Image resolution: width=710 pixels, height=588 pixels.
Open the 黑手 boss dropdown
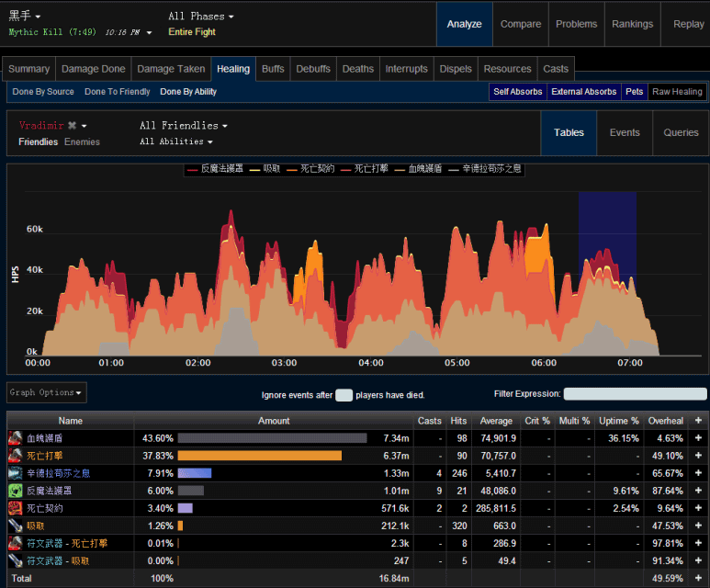pyautogui.click(x=25, y=16)
